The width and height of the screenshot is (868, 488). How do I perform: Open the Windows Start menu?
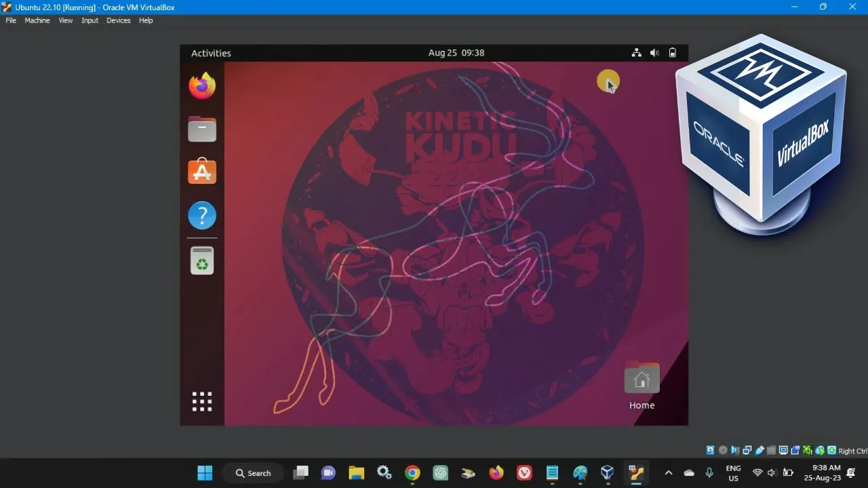(x=204, y=472)
